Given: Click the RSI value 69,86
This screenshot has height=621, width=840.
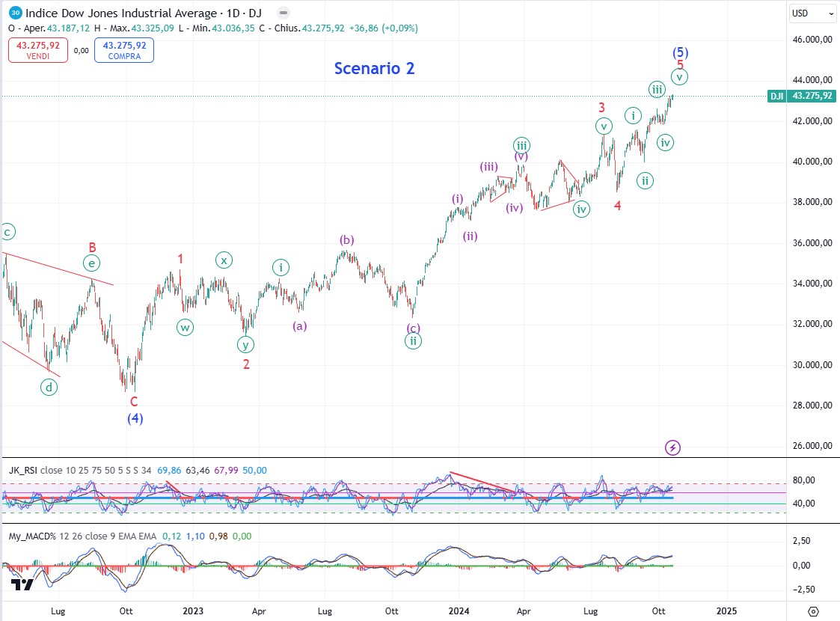Looking at the screenshot, I should click(169, 471).
